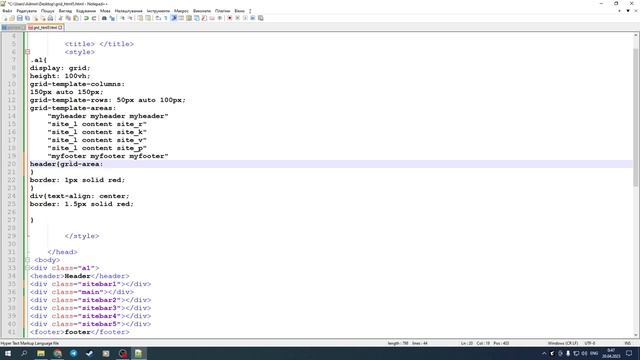Viewport: 640px width, 360px height.
Task: Close the grid_html5.html tab
Action: point(60,27)
